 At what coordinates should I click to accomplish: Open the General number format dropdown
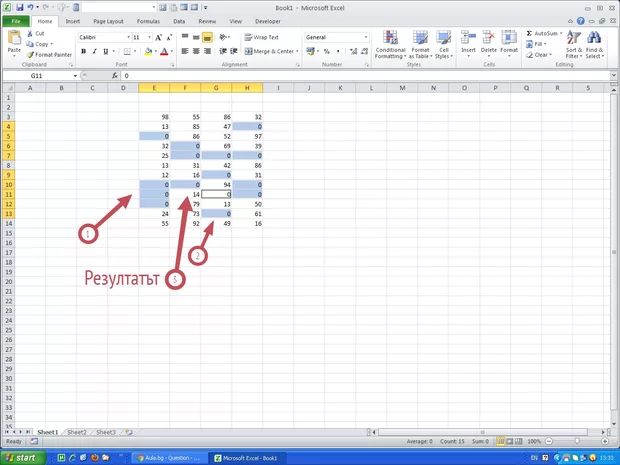(366, 37)
